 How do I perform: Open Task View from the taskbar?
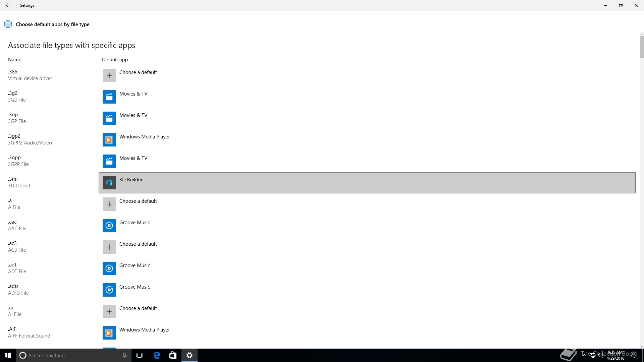point(140,355)
